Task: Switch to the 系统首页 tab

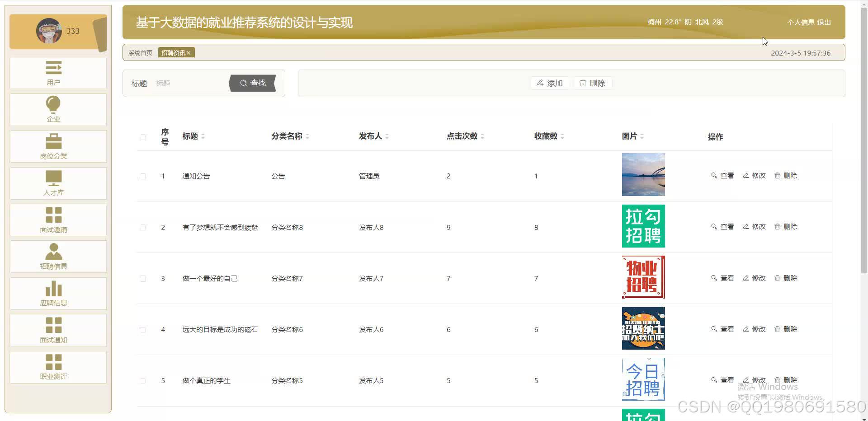Action: (x=140, y=52)
